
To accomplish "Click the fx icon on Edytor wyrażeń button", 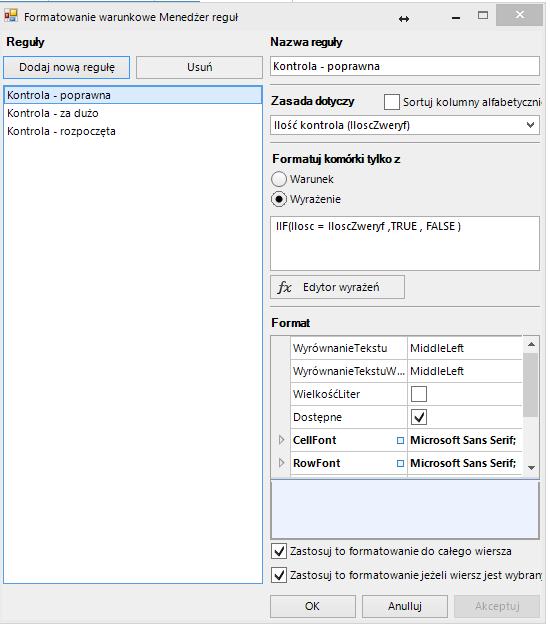I will (284, 287).
